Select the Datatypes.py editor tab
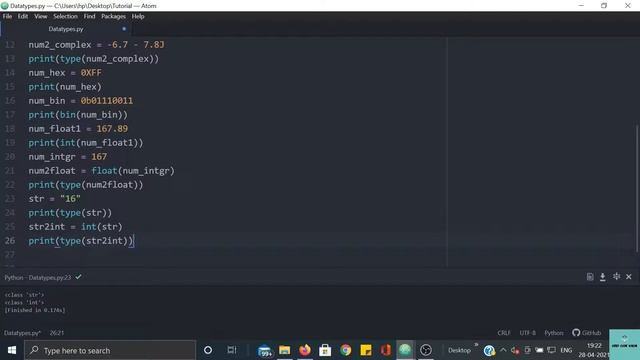Image resolution: width=640 pixels, height=360 pixels. [66, 29]
